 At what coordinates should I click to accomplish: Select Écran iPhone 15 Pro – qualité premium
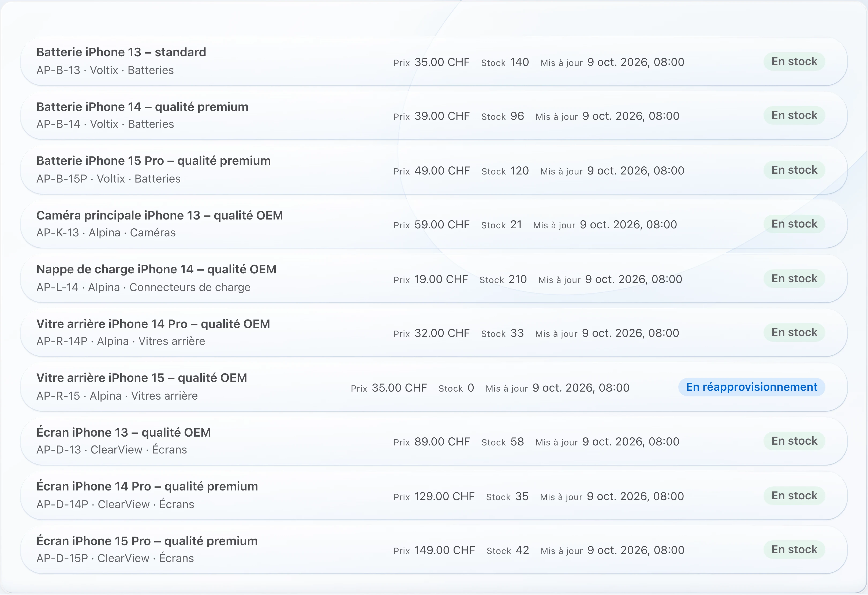coord(434,550)
